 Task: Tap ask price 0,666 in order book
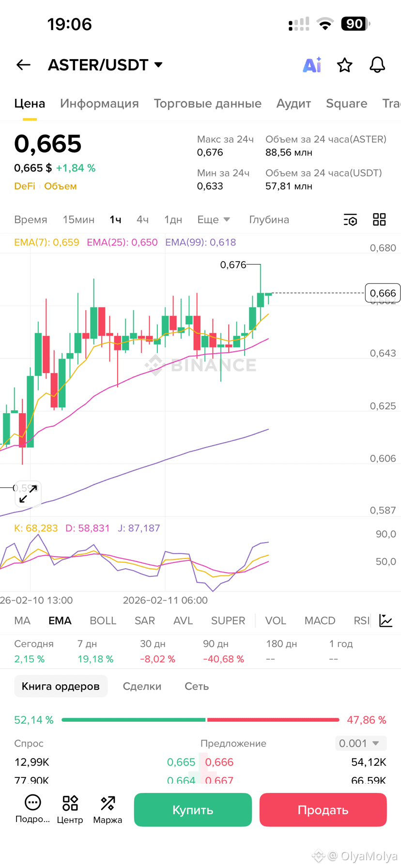pos(219,762)
